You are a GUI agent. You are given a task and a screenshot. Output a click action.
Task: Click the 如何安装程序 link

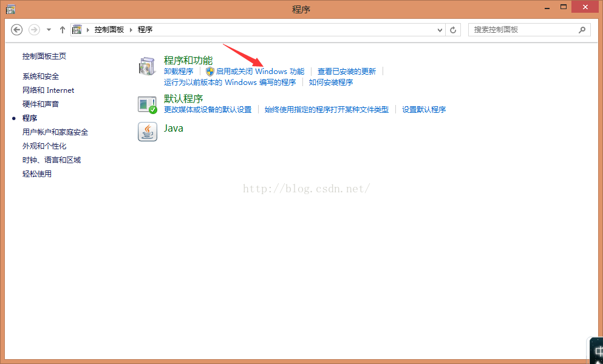pos(331,83)
